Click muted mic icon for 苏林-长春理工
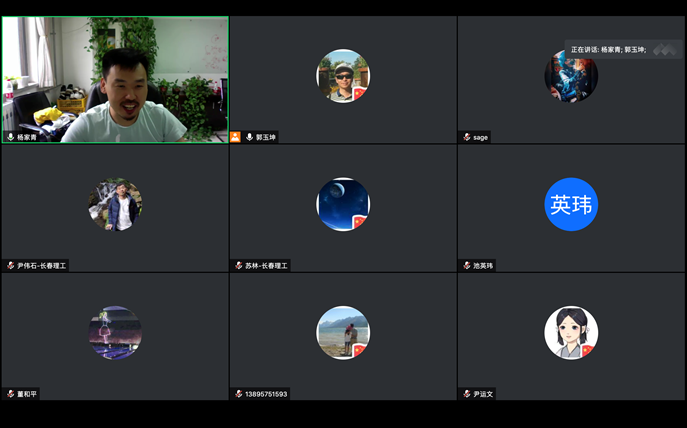 [x=238, y=266]
